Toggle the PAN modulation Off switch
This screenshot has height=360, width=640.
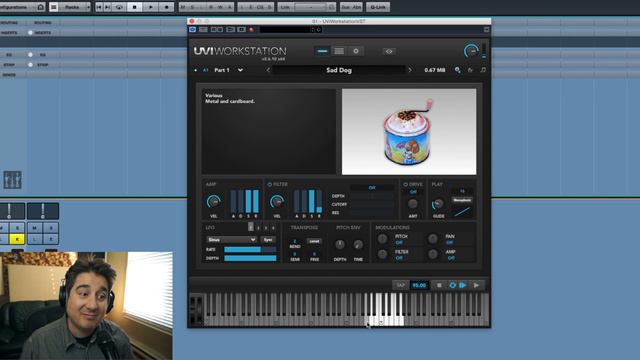tap(450, 242)
